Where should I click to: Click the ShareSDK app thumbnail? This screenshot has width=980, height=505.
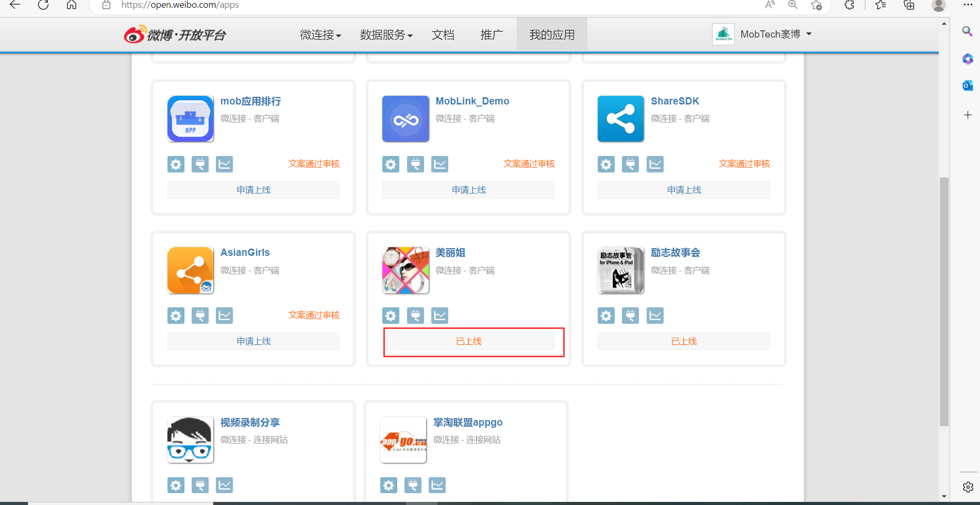pos(621,119)
